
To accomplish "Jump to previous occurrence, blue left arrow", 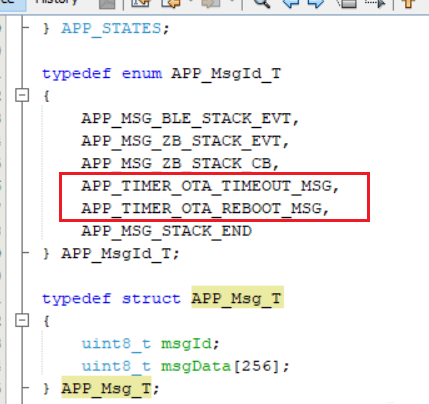I will (291, 3).
